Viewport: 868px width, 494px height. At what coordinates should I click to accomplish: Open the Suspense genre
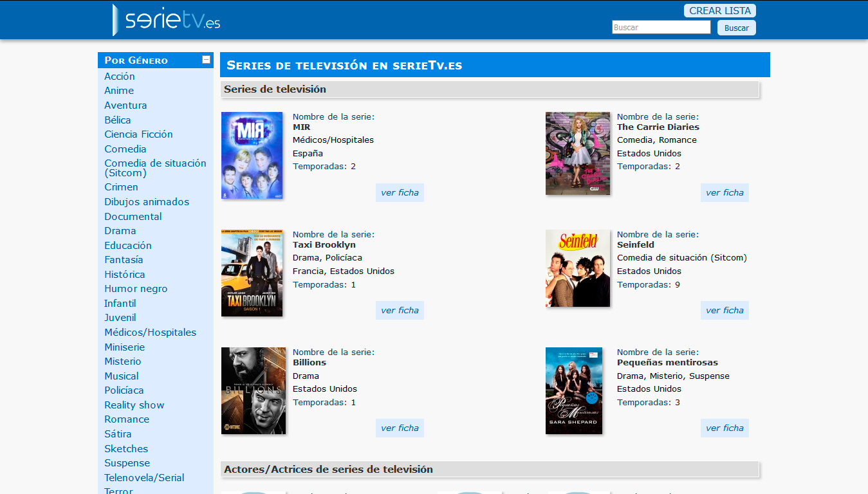point(127,463)
